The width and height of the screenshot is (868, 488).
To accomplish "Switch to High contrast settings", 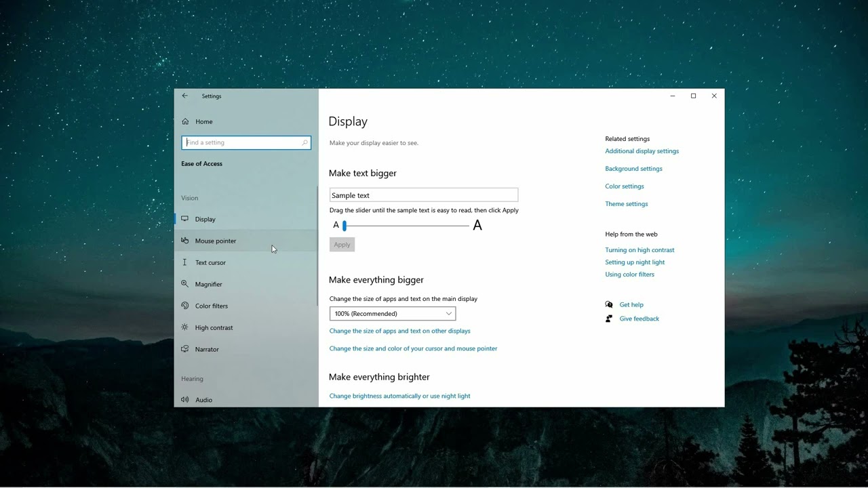I will [245, 327].
